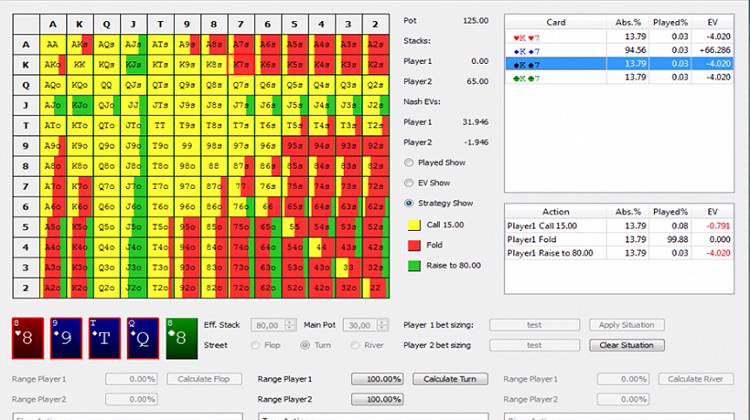This screenshot has width=750, height=420.
Task: Select the River street radio button
Action: pyautogui.click(x=357, y=345)
